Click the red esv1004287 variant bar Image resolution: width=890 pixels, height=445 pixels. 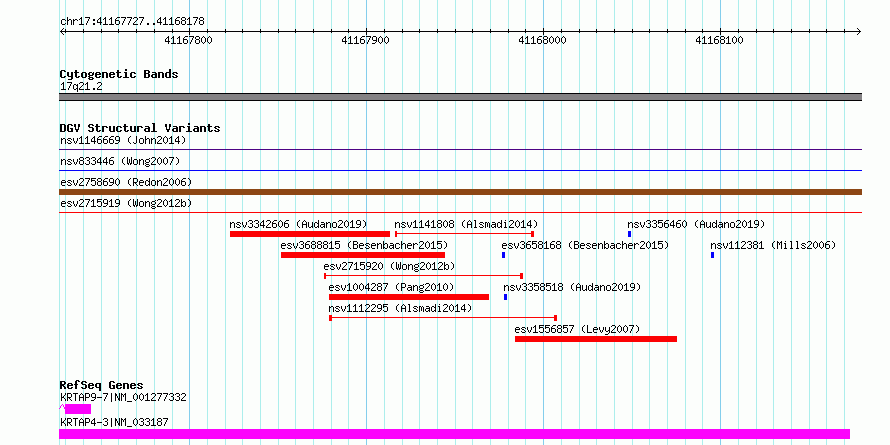[x=409, y=297]
